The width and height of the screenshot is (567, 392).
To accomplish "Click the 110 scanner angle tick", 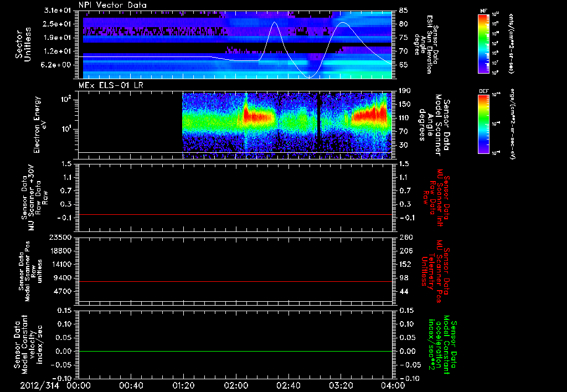I will [x=405, y=118].
